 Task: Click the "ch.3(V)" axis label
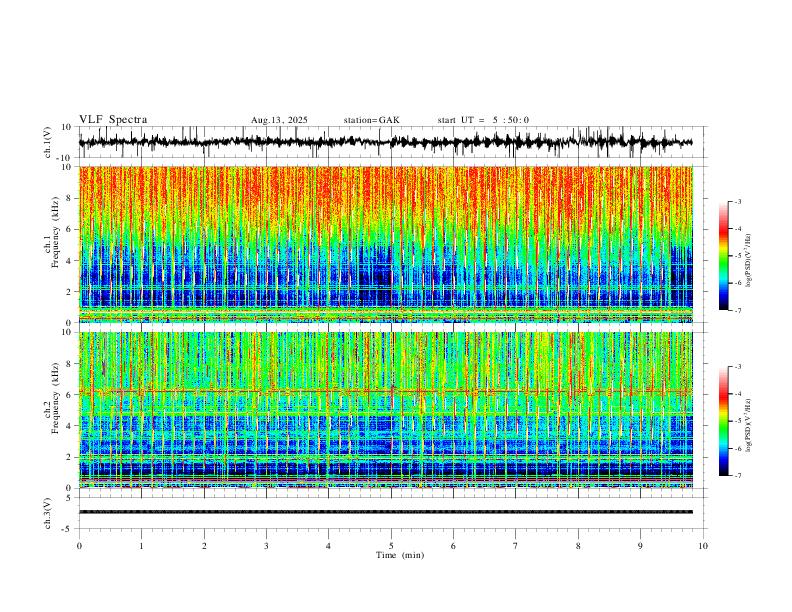(48, 513)
